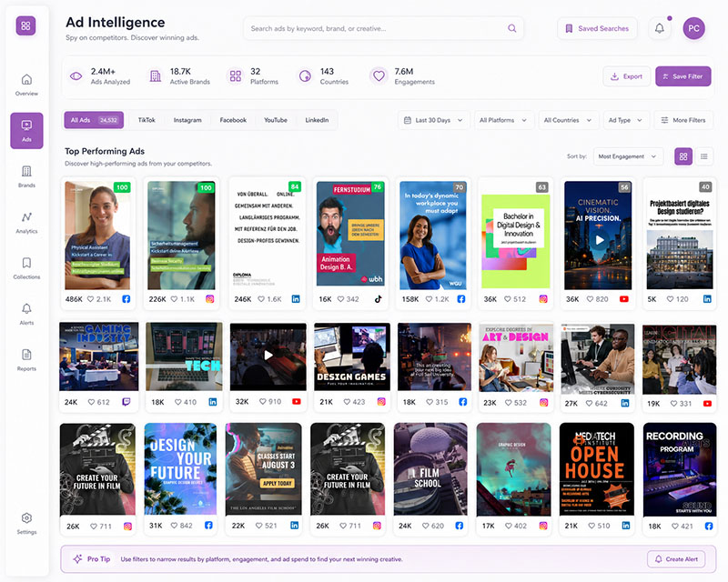The height and width of the screenshot is (582, 728).
Task: Click the globe icon beside Countries
Action: click(305, 76)
